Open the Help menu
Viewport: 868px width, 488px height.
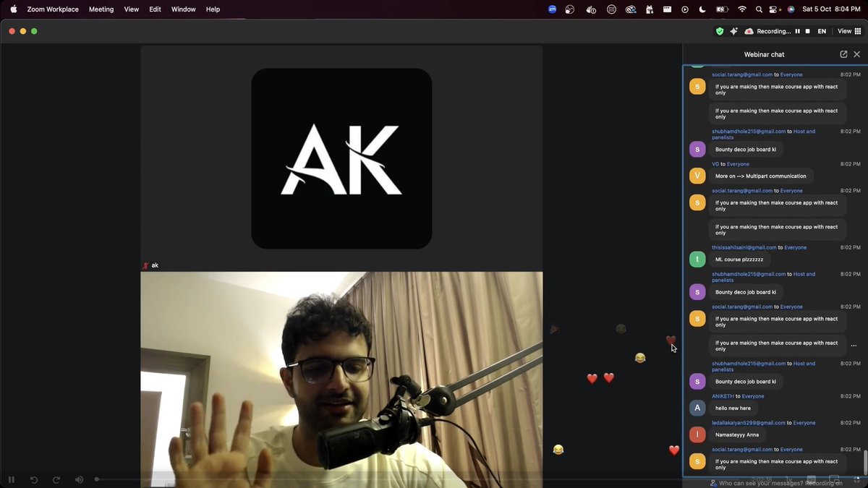pos(213,9)
